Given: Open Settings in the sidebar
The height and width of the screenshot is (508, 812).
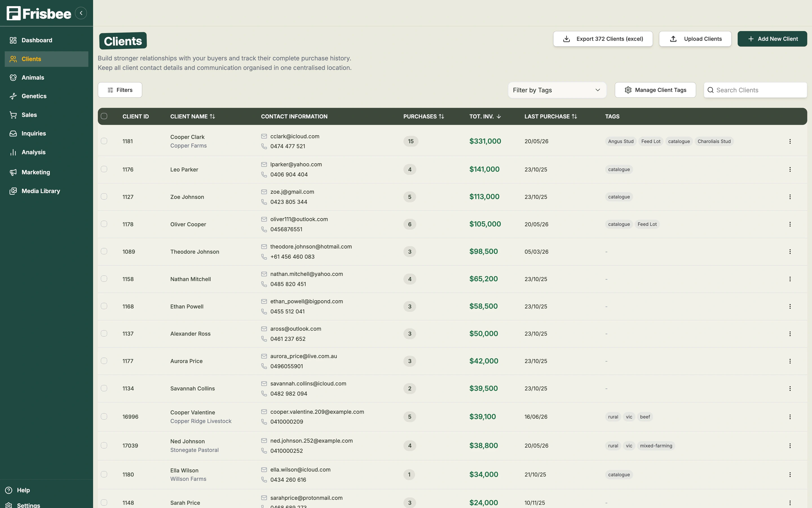Looking at the screenshot, I should pyautogui.click(x=23, y=505).
